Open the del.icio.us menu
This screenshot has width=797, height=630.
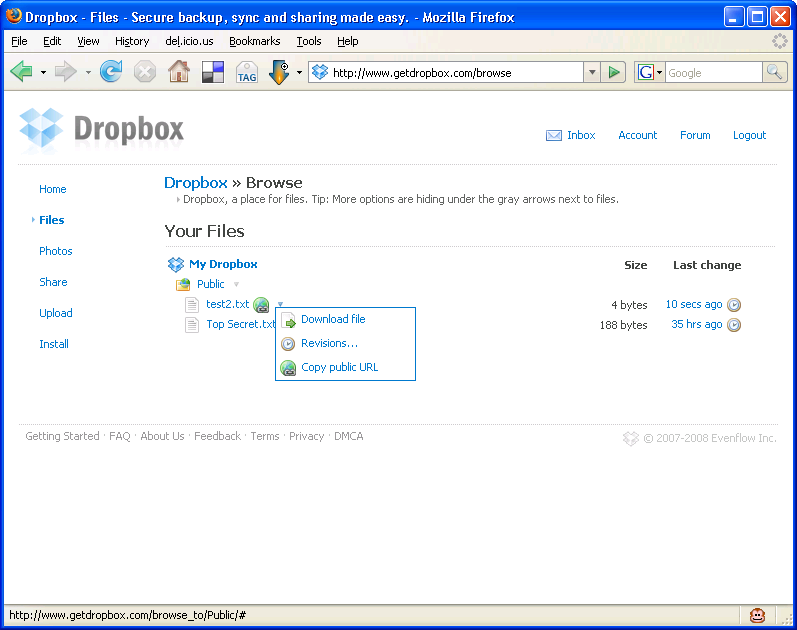[x=189, y=41]
